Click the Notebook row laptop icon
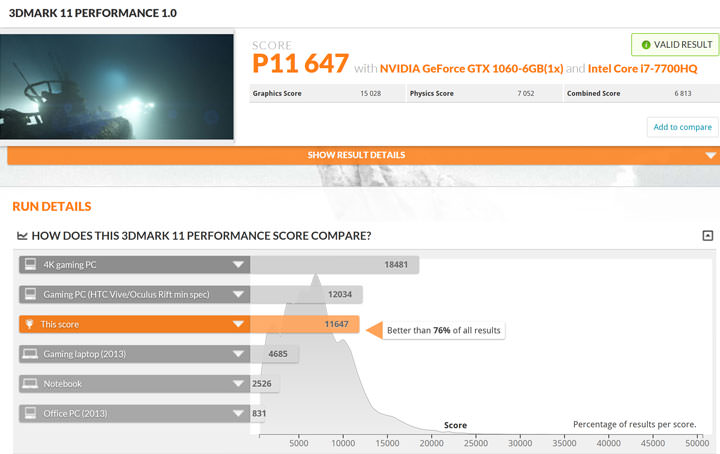The height and width of the screenshot is (454, 720). (x=31, y=383)
